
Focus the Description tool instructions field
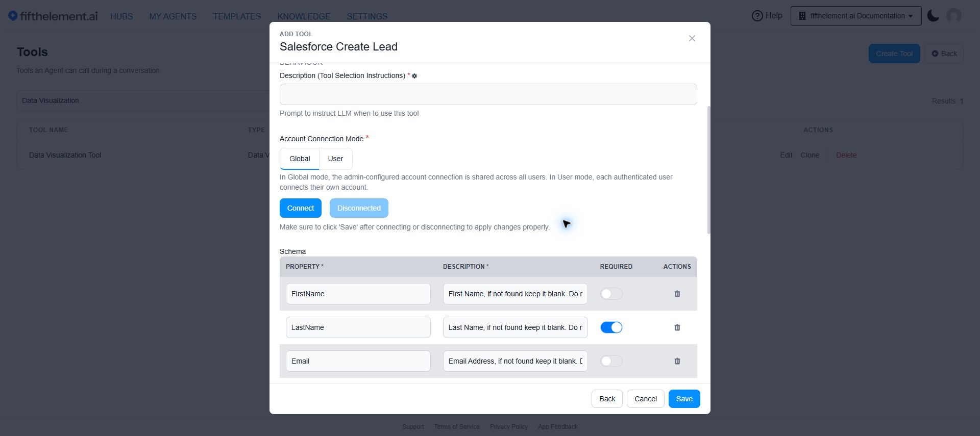488,94
